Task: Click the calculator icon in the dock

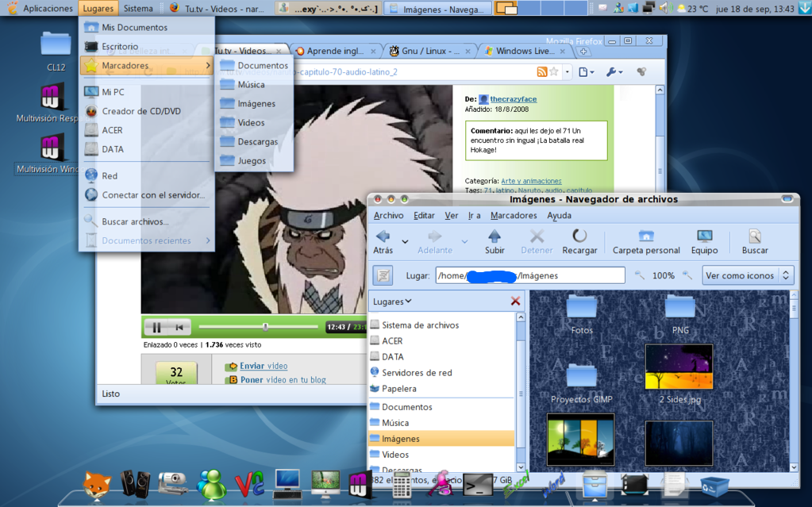Action: [x=402, y=486]
